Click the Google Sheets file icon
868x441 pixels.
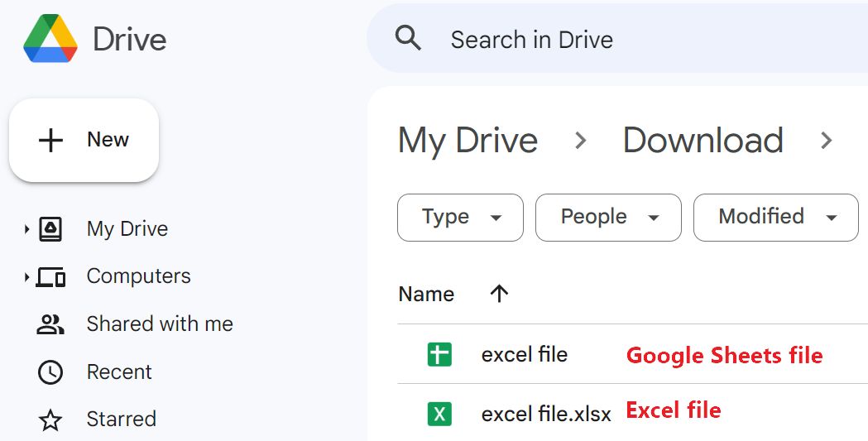pos(439,355)
